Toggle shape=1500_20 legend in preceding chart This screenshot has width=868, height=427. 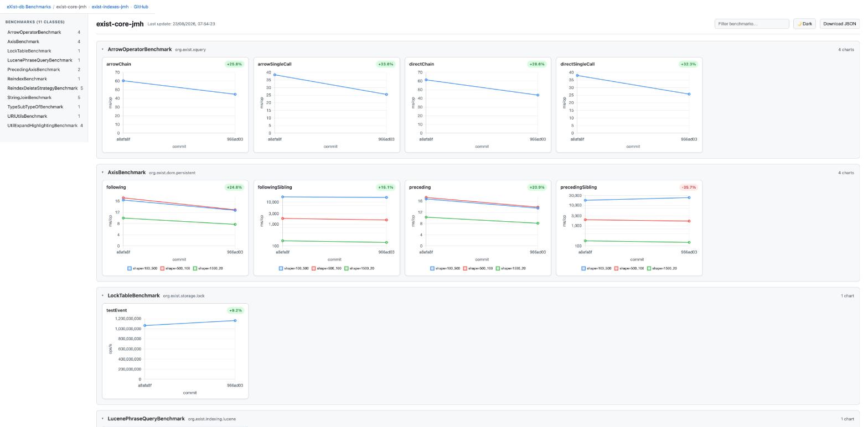[x=510, y=268]
